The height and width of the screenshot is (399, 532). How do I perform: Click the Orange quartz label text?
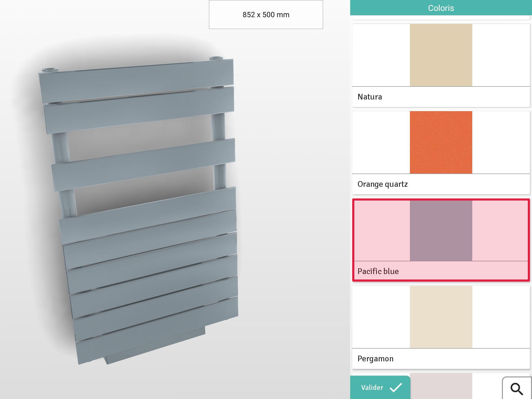(x=382, y=184)
